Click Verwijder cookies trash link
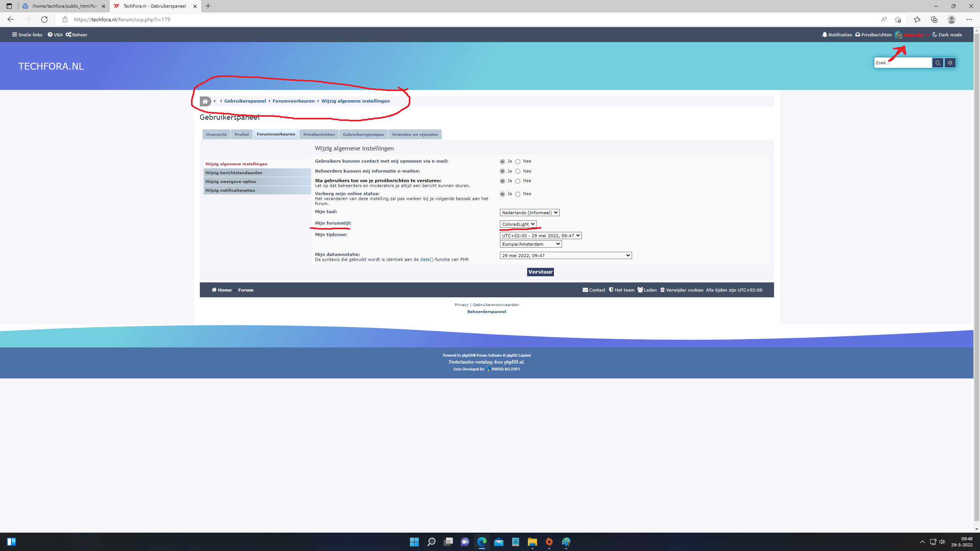This screenshot has width=980, height=551. [x=682, y=290]
